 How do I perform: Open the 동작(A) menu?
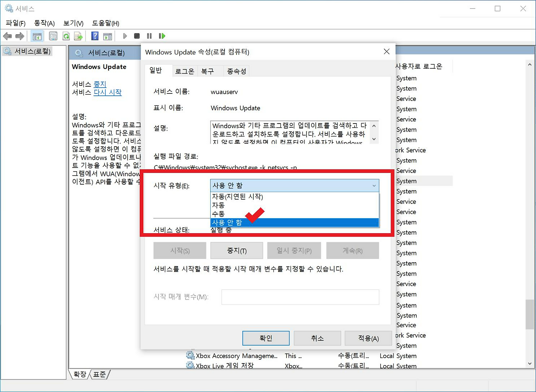point(44,23)
